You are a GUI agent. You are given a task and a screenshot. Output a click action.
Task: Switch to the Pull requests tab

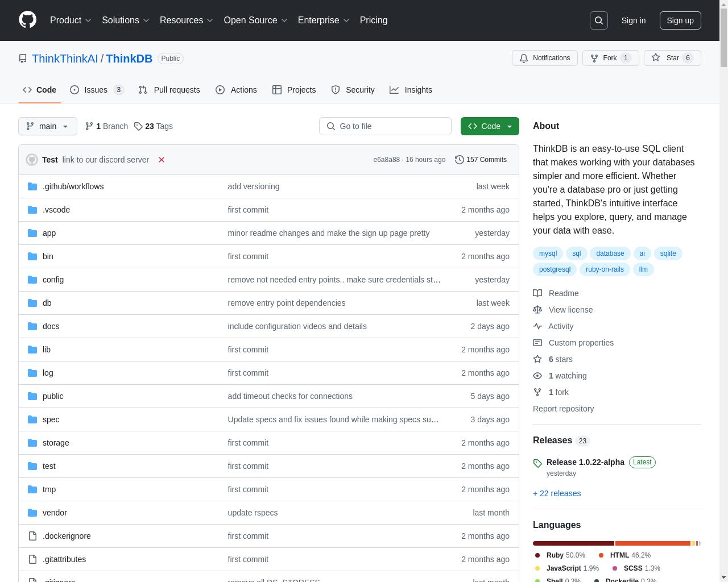(x=169, y=90)
